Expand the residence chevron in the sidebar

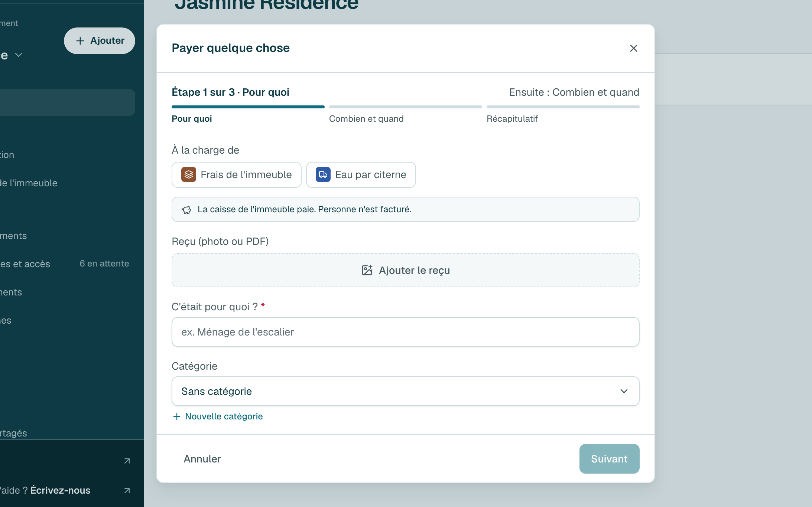pyautogui.click(x=18, y=55)
